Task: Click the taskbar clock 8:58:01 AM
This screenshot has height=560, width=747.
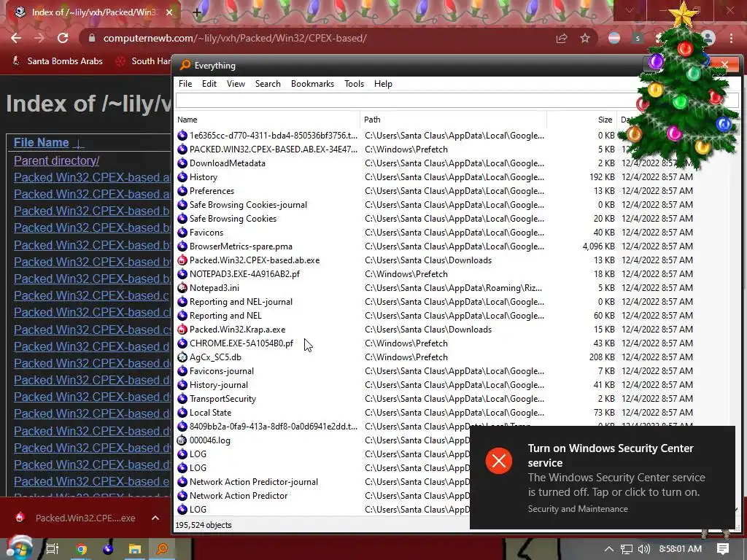Action: pyautogui.click(x=681, y=549)
